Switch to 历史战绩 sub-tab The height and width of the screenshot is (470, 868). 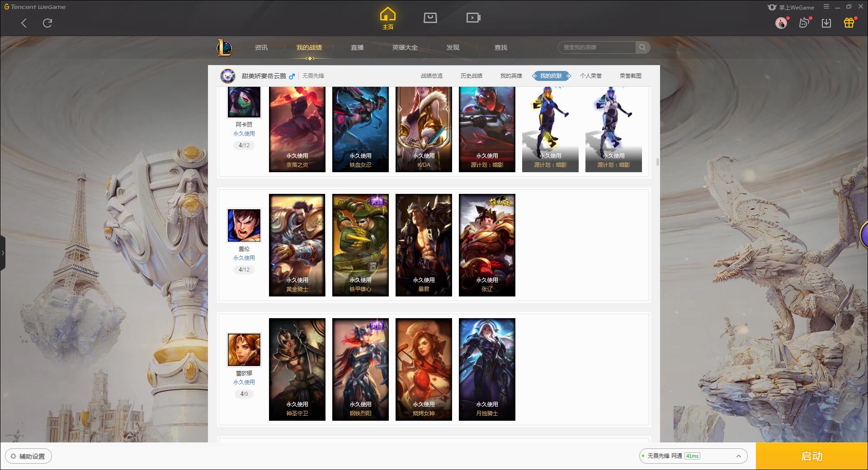[x=472, y=76]
